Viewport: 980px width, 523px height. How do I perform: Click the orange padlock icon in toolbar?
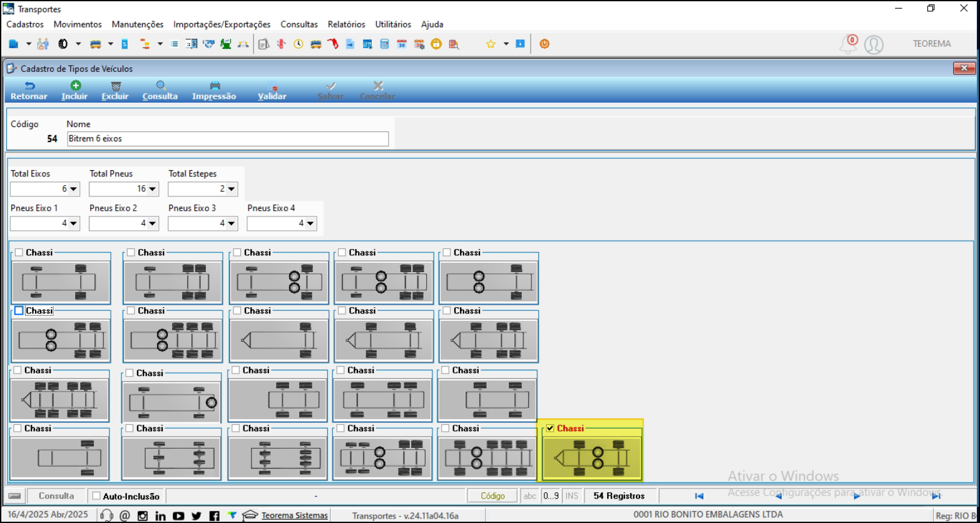point(436,44)
